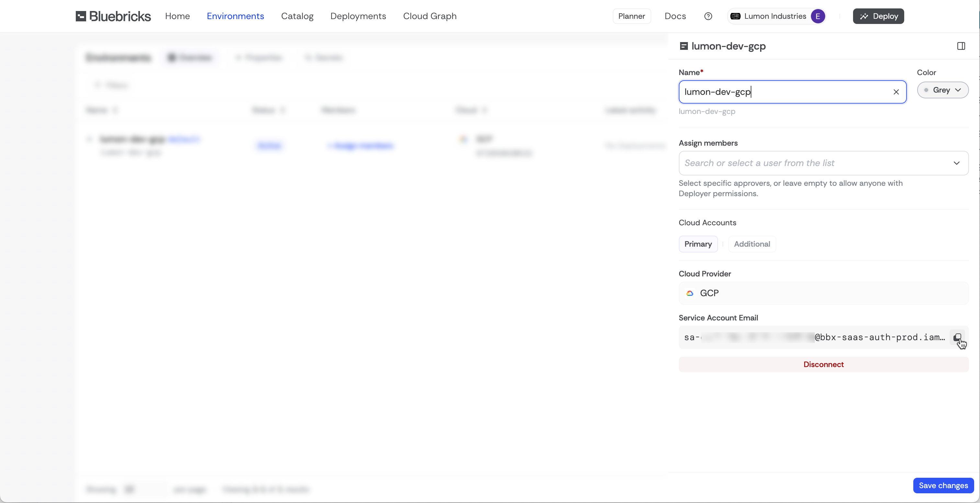Expand the Assign members user dropdown
Image resolution: width=980 pixels, height=503 pixels.
coord(956,163)
